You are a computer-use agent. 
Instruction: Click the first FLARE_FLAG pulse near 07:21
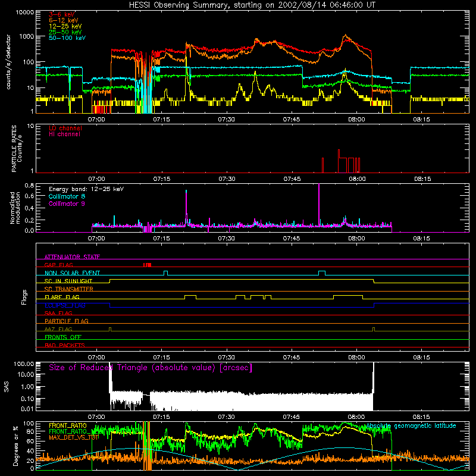pos(190,297)
